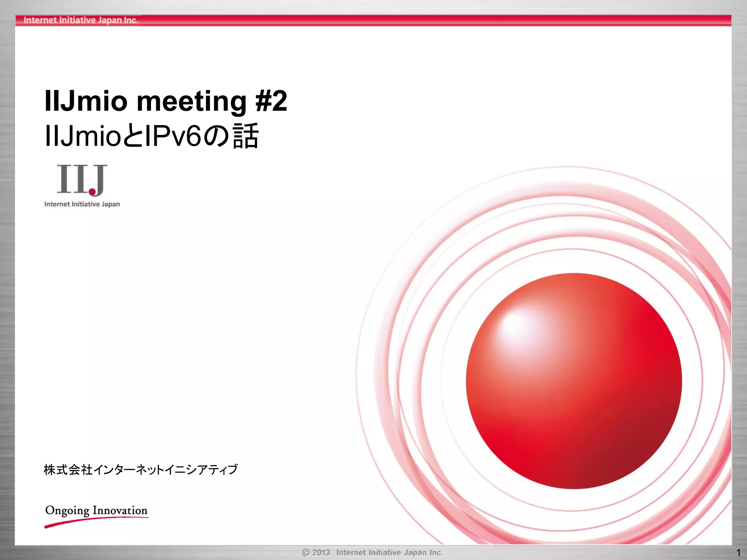Click 'Internet Initiative Japan' text under logo
Screen dimensions: 747x560
(82, 204)
